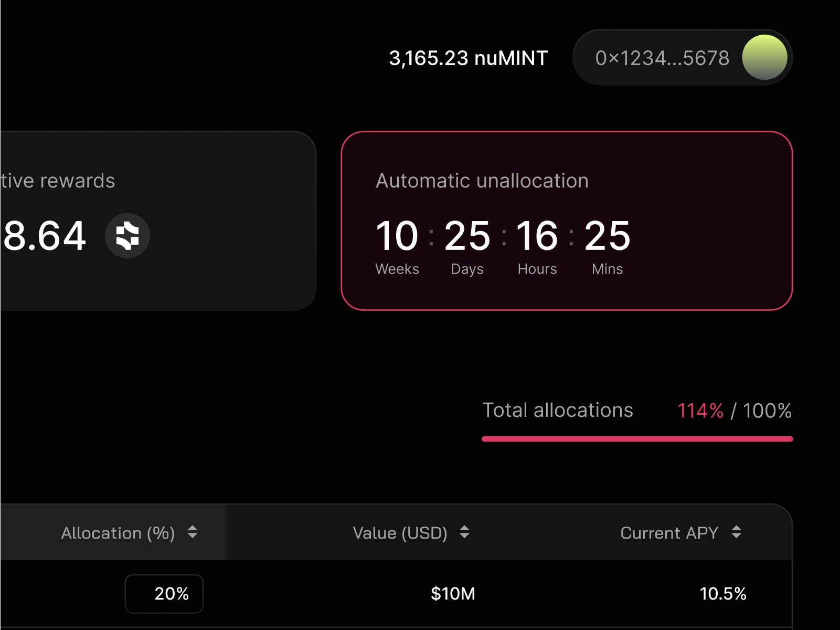The width and height of the screenshot is (840, 630).
Task: Click the 114% over-allocation figure
Action: tap(700, 411)
